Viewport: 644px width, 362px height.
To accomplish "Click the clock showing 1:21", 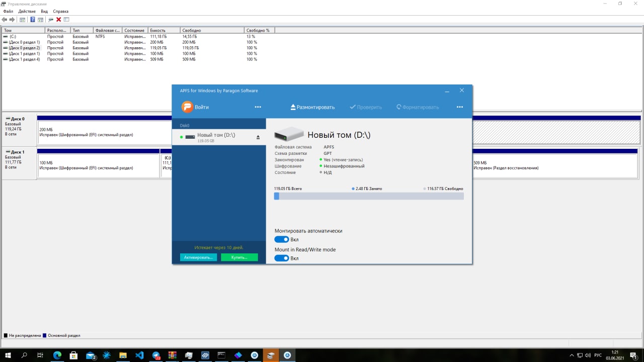I will pos(615,355).
